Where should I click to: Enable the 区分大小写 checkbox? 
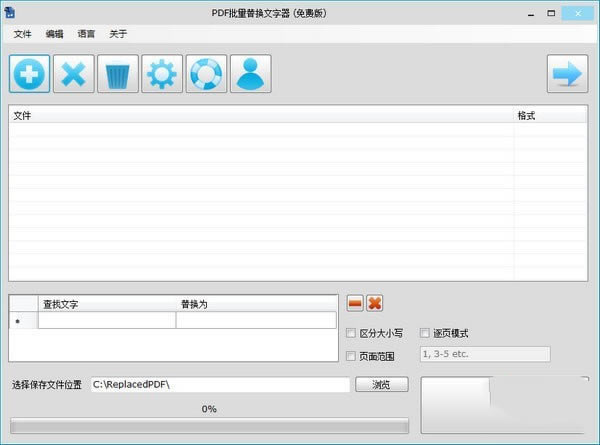point(351,333)
